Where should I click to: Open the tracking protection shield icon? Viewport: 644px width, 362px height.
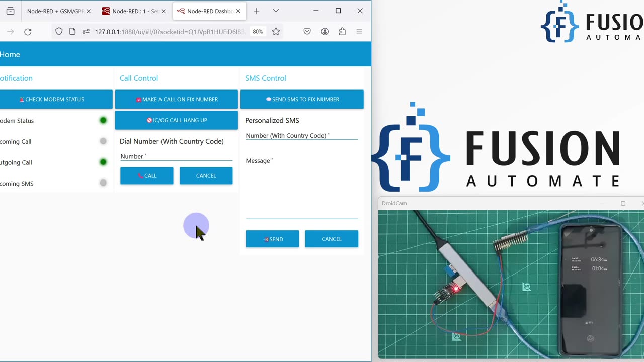pyautogui.click(x=59, y=32)
